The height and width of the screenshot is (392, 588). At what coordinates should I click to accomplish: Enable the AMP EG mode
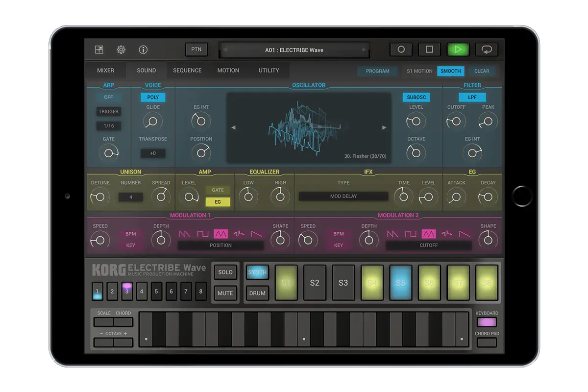[218, 202]
